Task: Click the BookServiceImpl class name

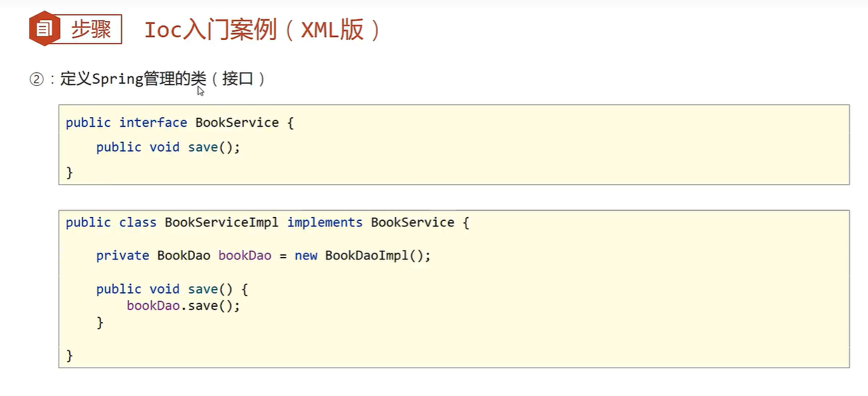Action: (x=221, y=222)
